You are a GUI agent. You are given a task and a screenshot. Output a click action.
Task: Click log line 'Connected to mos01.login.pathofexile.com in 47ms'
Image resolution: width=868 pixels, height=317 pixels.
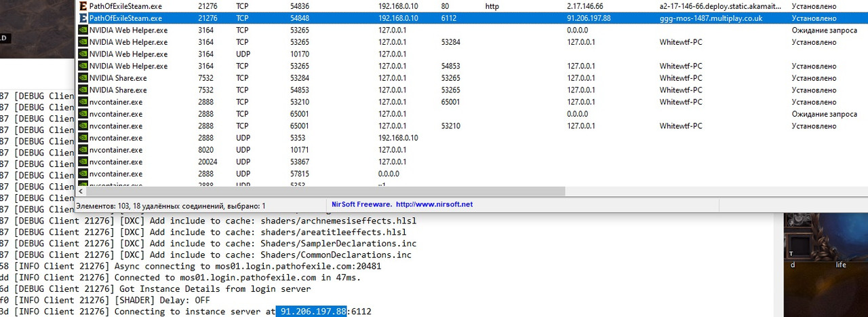180,278
